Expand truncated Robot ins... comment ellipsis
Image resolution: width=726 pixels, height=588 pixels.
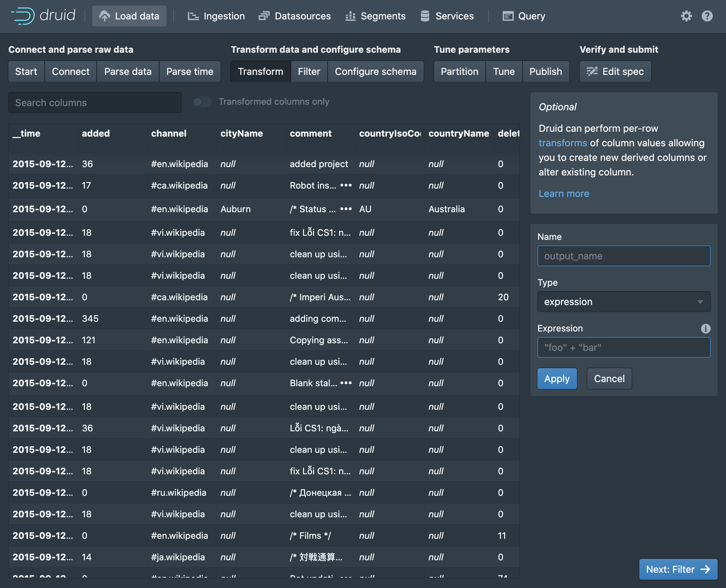coord(346,185)
